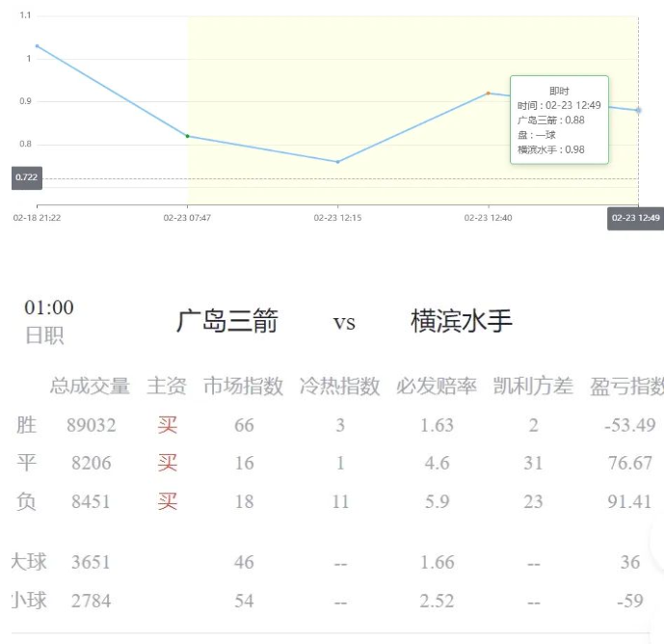665x644 pixels.
Task: Click the 总成交量 column header
Action: tap(90, 387)
